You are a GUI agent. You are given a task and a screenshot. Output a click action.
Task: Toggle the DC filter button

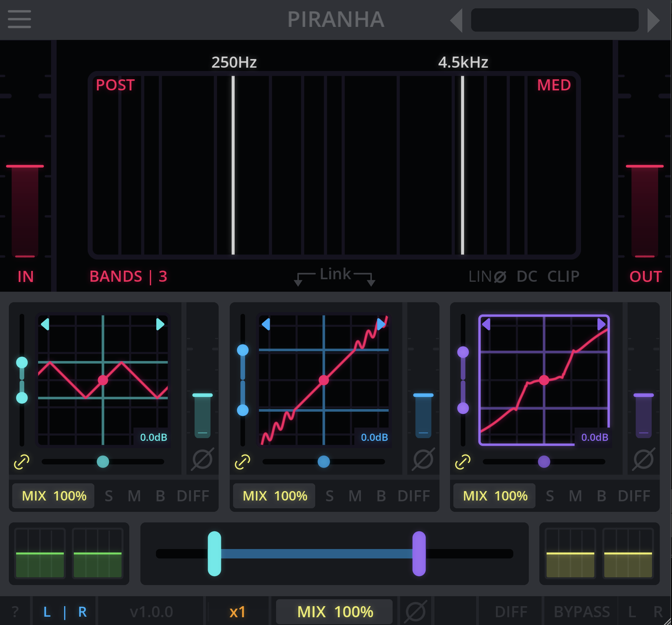[527, 276]
